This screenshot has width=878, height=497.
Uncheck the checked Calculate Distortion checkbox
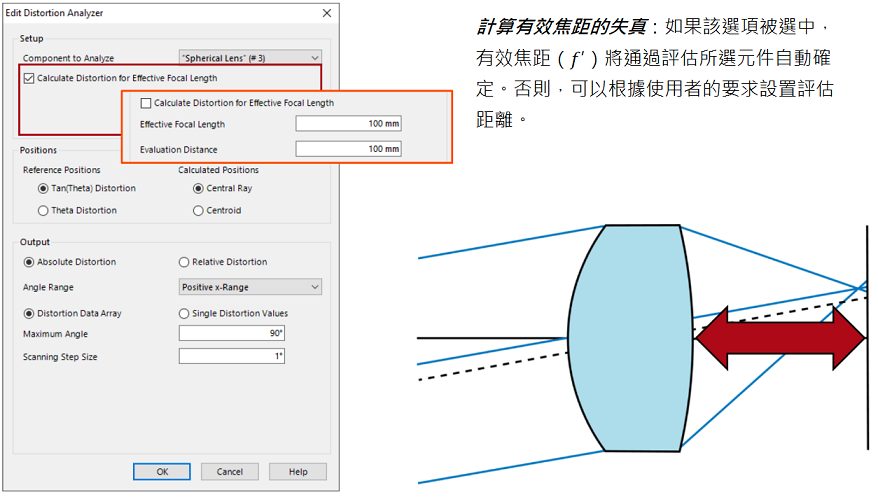pos(29,78)
